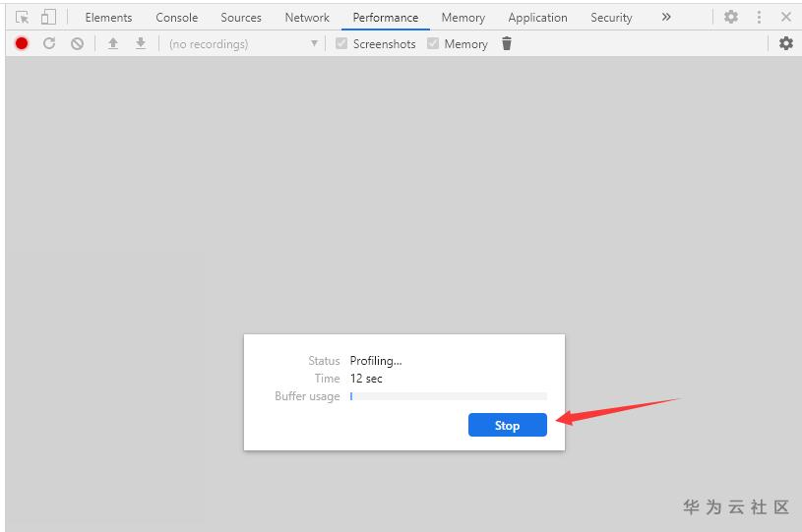Clear the recording with the circle-slash icon
The width and height of the screenshot is (802, 532).
tap(77, 43)
